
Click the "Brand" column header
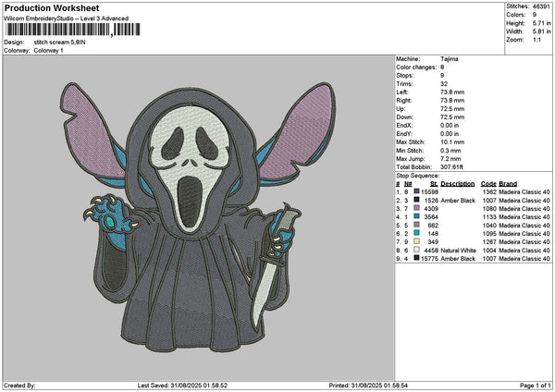[x=508, y=184]
